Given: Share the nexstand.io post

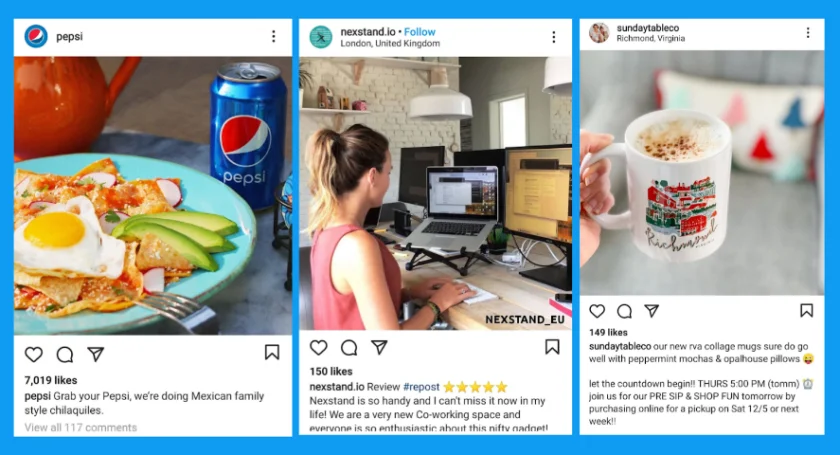Looking at the screenshot, I should [379, 347].
